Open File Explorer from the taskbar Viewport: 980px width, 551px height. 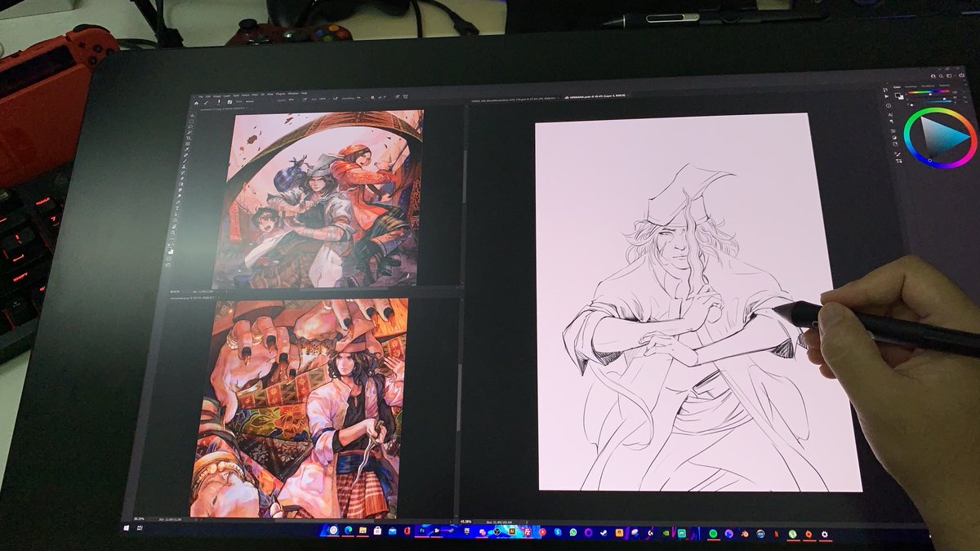pos(363,531)
